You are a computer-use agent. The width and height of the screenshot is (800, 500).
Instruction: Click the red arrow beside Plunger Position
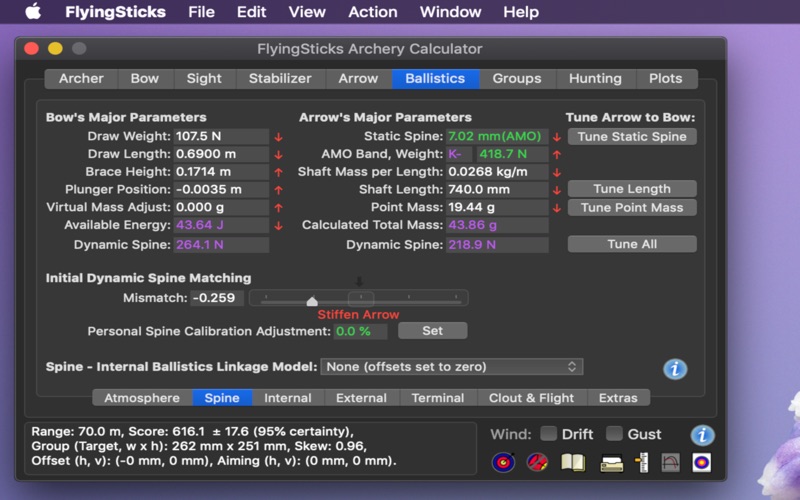[279, 190]
